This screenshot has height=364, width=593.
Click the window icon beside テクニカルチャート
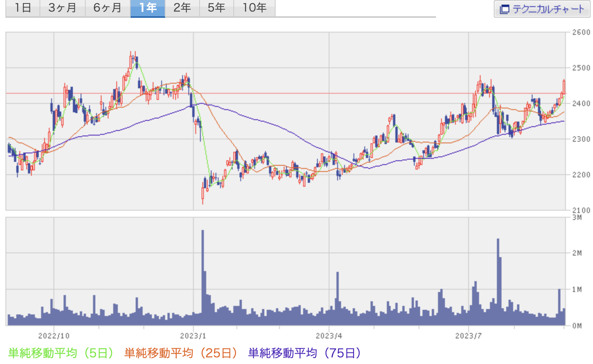click(x=504, y=9)
